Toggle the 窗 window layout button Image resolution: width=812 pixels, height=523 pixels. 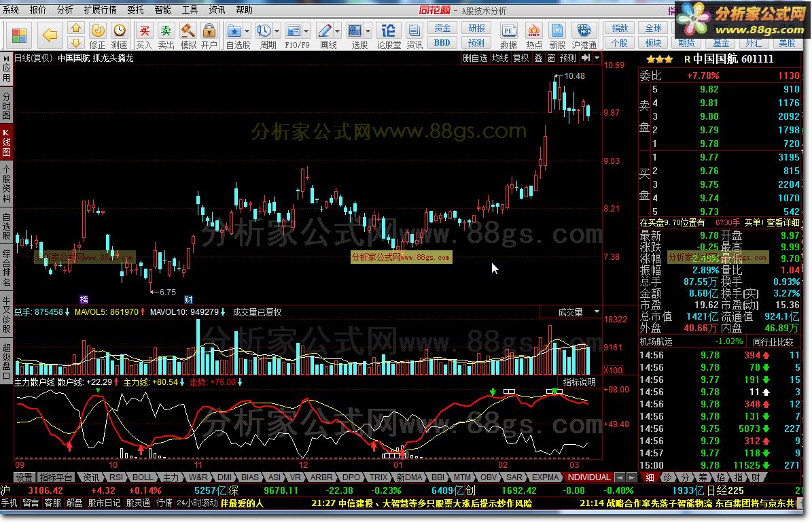tap(551, 58)
